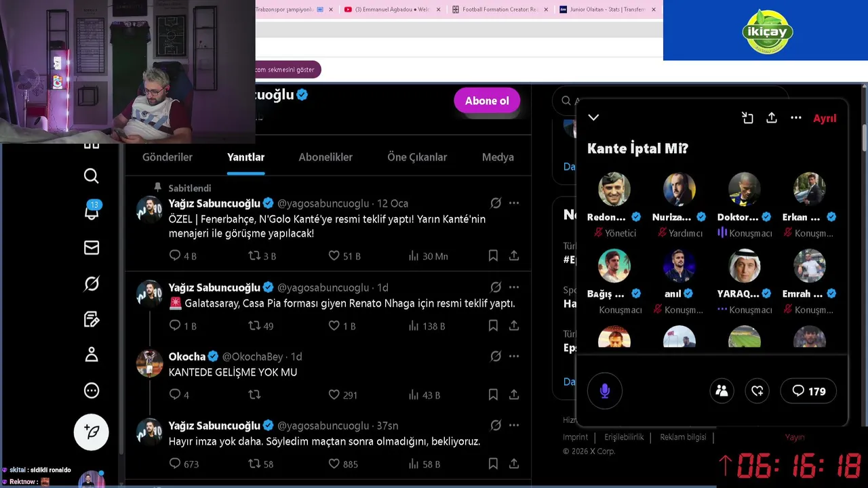Open the Search icon in the sidebar
The width and height of the screenshot is (868, 488).
pos(91,176)
